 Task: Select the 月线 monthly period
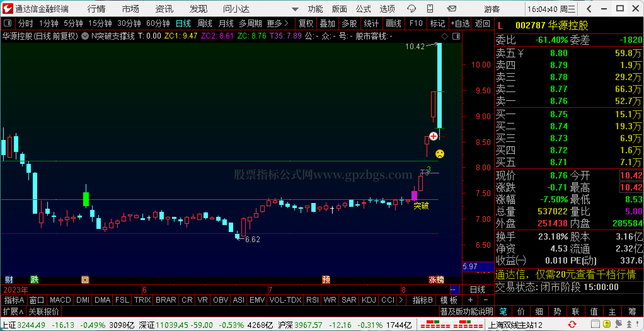pos(226,23)
